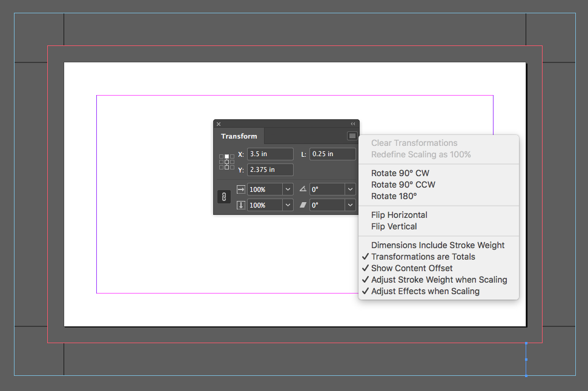This screenshot has width=588, height=391.
Task: Choose Rotate 90° CW
Action: pos(400,173)
